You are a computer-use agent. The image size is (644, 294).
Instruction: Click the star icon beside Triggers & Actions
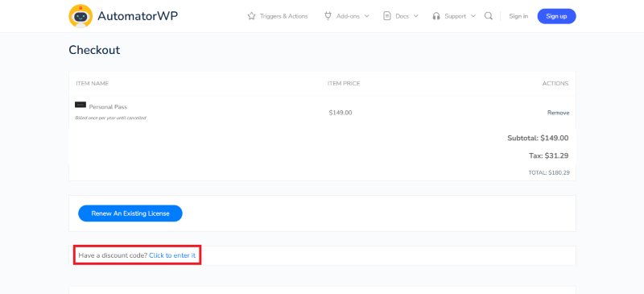tap(251, 16)
